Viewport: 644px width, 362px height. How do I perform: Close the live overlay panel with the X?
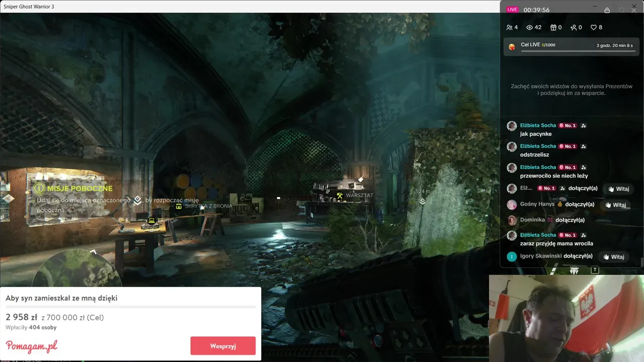(x=634, y=10)
